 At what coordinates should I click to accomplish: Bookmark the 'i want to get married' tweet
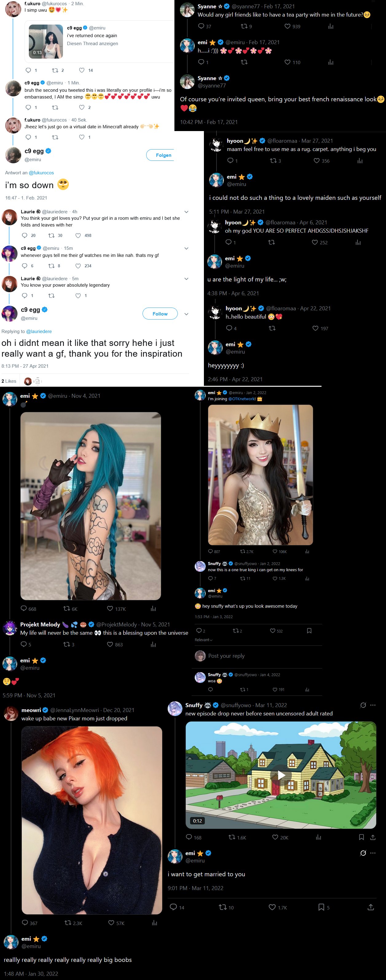(x=321, y=907)
